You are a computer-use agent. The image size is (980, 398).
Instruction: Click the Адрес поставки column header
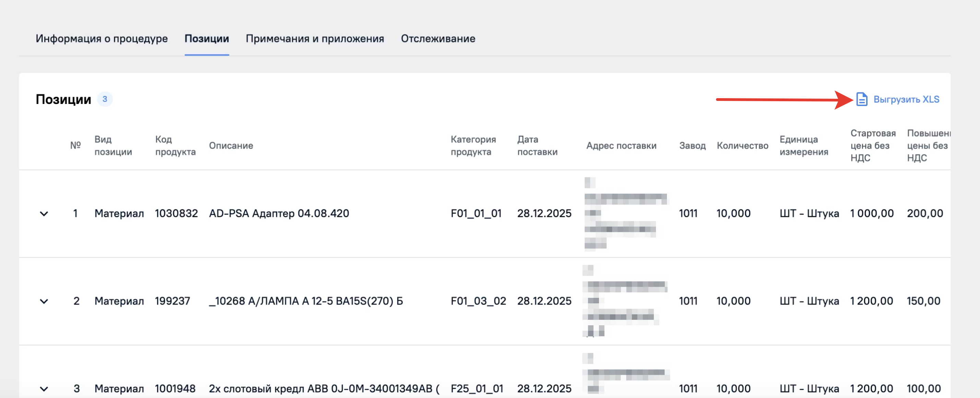point(621,145)
